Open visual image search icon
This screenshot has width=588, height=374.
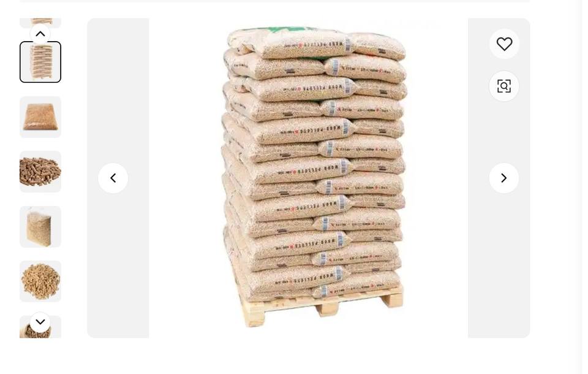504,86
